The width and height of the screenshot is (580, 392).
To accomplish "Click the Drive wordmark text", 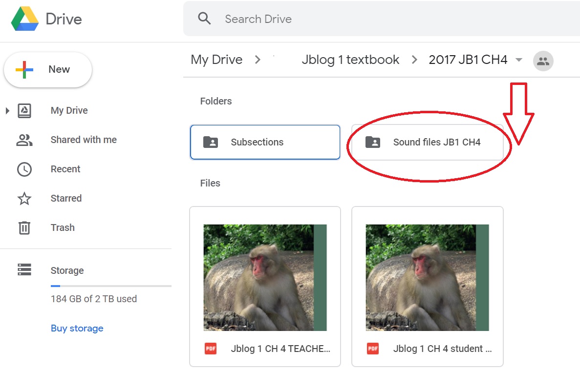I will [64, 19].
